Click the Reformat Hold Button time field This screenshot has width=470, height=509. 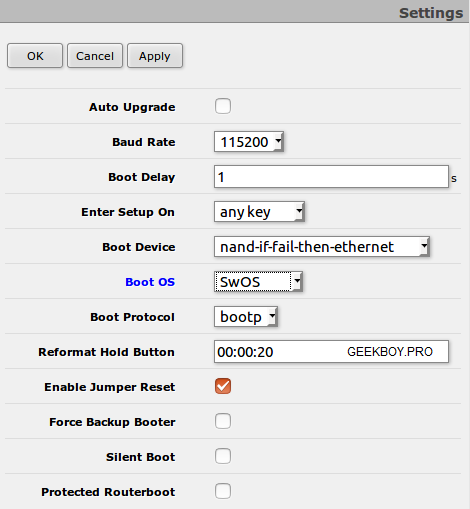[331, 352]
